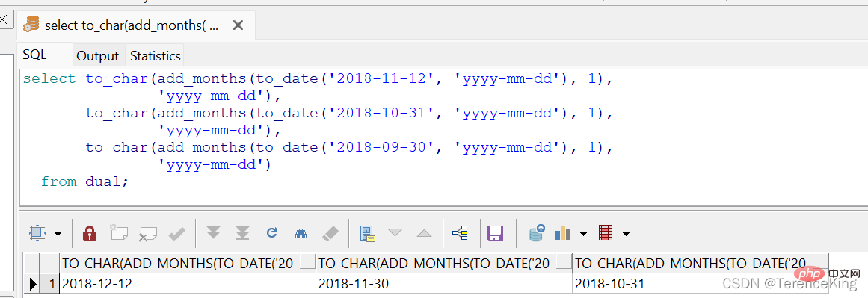Click the purple save floppy-disk icon
Image resolution: width=868 pixels, height=298 pixels.
pyautogui.click(x=495, y=233)
